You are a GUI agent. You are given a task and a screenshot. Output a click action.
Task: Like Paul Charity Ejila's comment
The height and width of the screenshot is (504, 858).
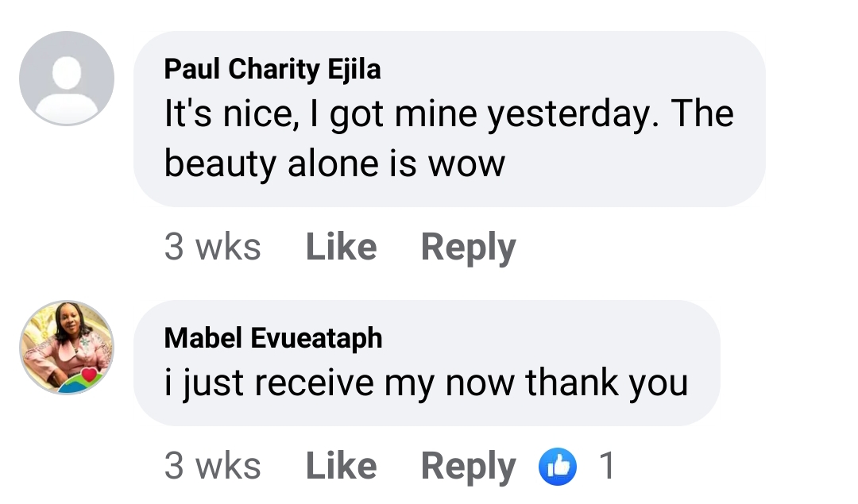(341, 247)
